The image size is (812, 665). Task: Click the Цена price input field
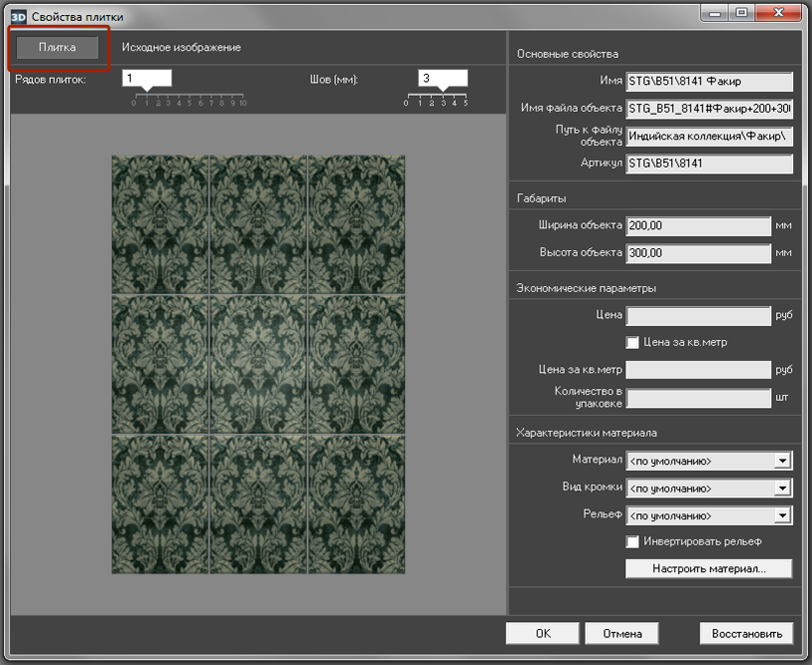point(698,316)
